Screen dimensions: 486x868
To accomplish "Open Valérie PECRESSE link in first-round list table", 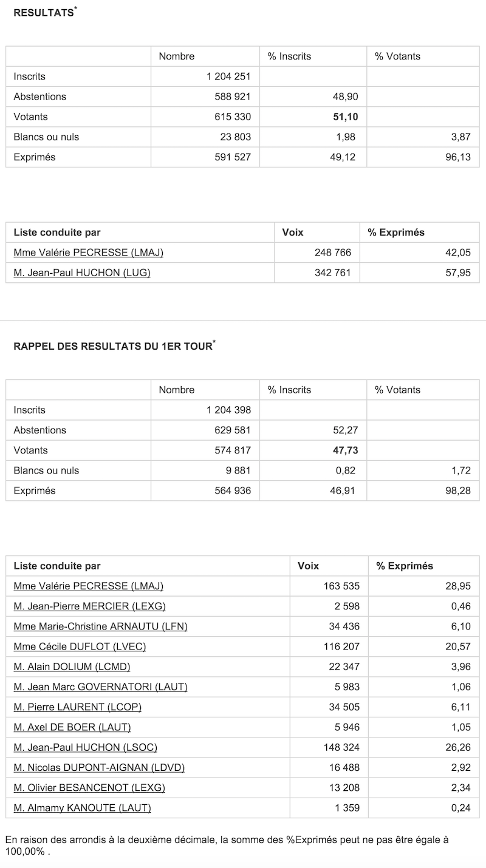I will click(88, 586).
